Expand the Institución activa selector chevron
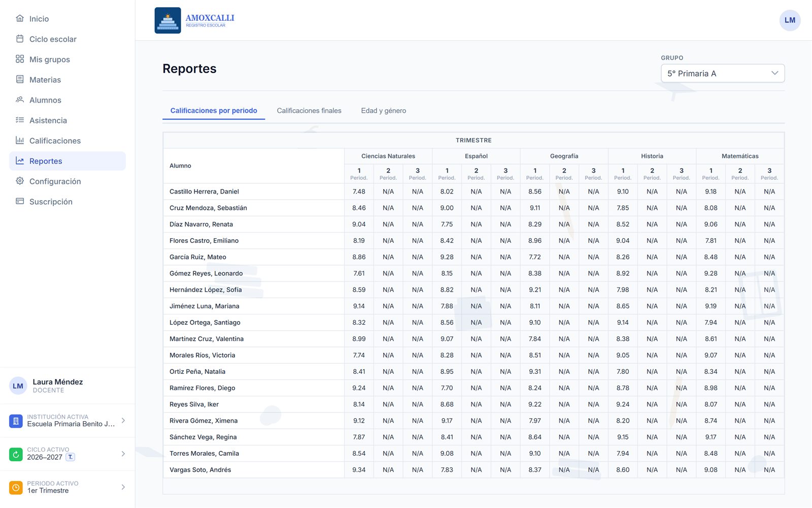This screenshot has height=508, width=812. (x=123, y=421)
